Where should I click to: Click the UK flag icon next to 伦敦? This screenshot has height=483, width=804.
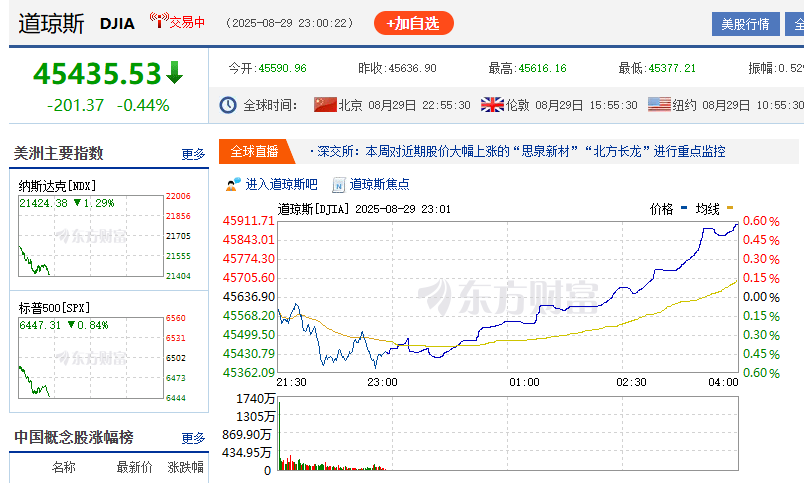point(492,105)
